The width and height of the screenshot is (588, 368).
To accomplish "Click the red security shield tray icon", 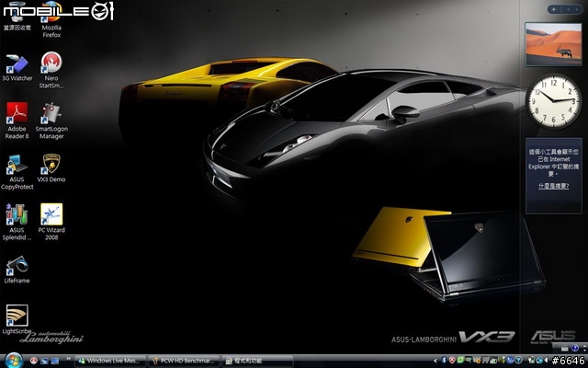I will pyautogui.click(x=452, y=360).
